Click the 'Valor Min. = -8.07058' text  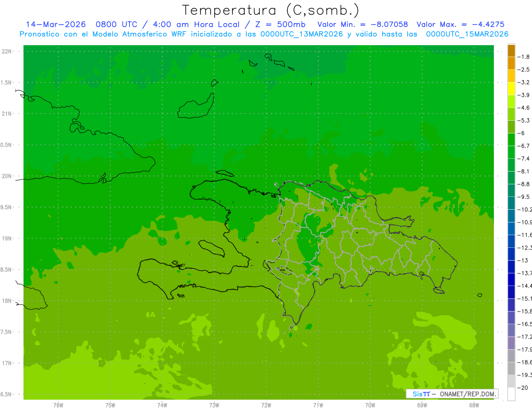(x=363, y=24)
